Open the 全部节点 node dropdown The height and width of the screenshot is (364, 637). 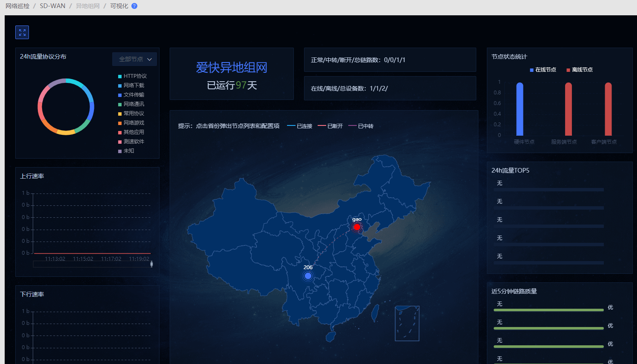pos(135,59)
